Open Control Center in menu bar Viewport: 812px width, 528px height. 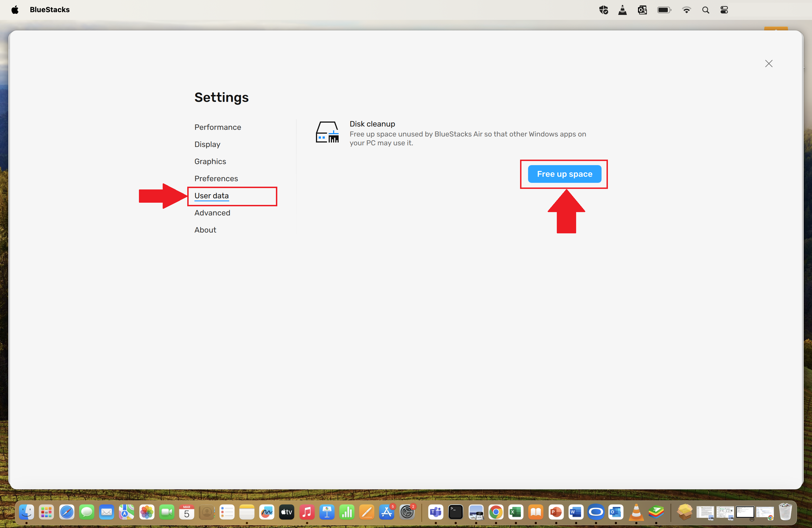pos(724,10)
